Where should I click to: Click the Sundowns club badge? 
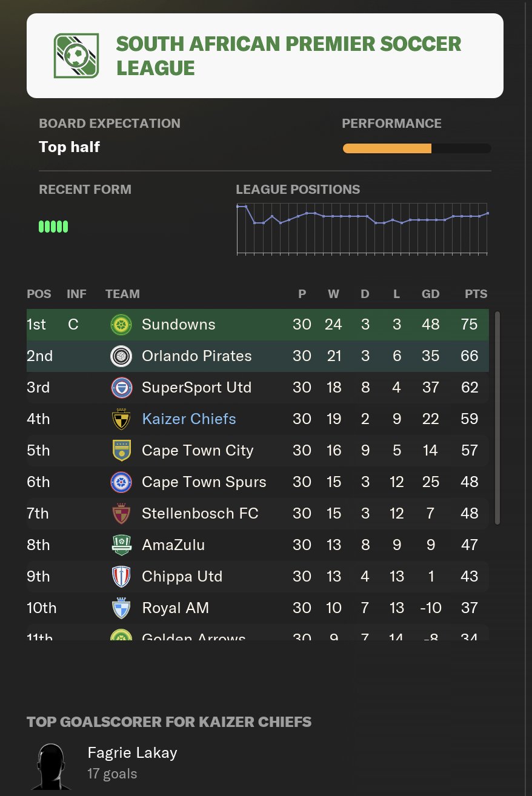tap(121, 325)
